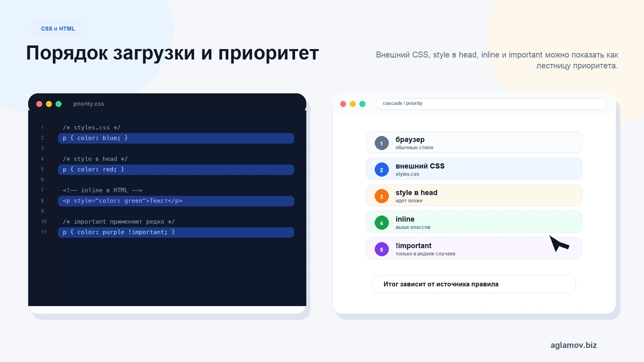The image size is (644, 362).
Task: Maximize the priority.css editor with the green dot
Action: tap(58, 104)
